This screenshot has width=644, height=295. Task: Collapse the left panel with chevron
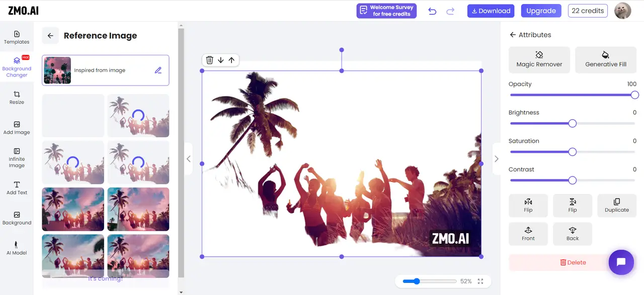coord(189,159)
